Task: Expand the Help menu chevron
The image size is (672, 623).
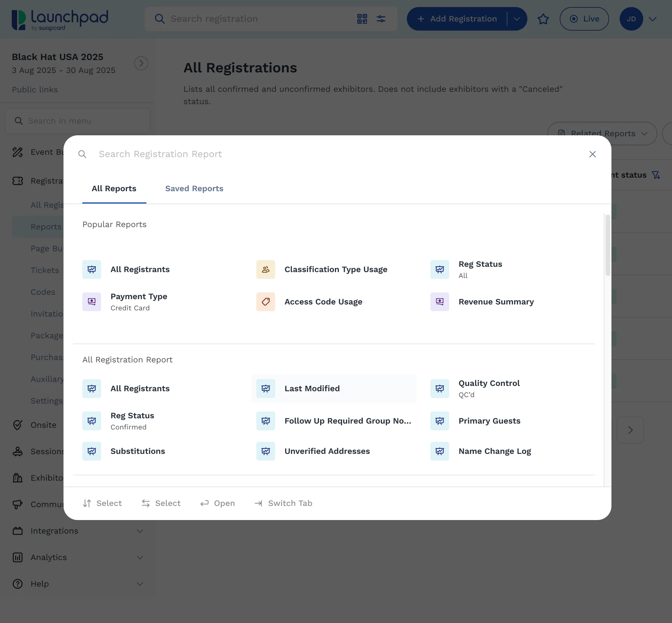Action: pos(140,584)
